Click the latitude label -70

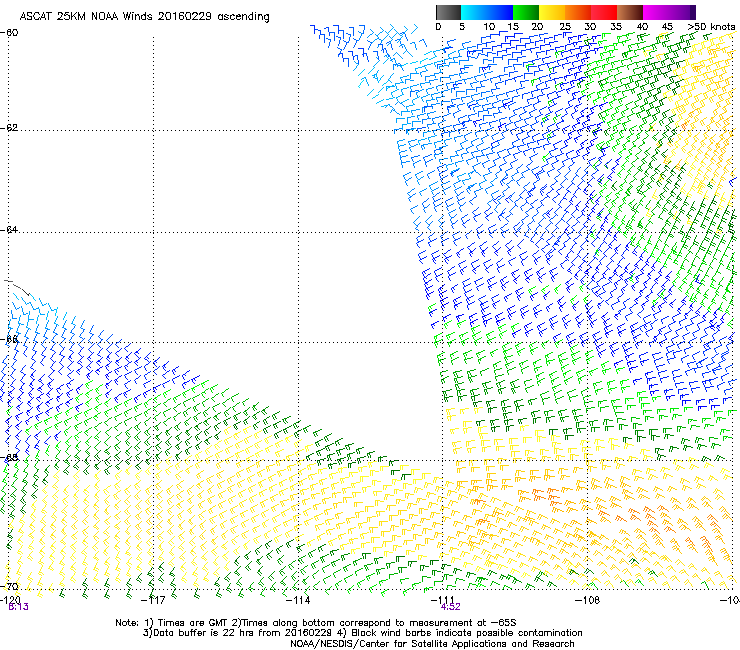click(x=9, y=587)
